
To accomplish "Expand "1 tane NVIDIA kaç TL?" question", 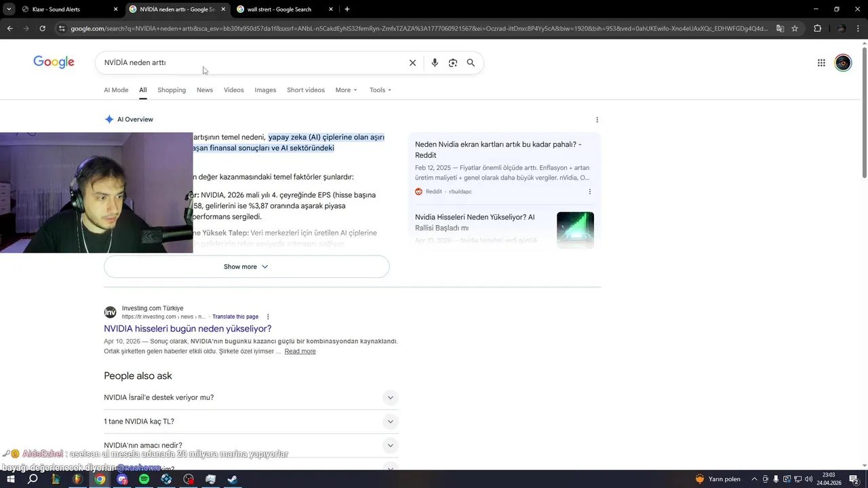I will 251,422.
